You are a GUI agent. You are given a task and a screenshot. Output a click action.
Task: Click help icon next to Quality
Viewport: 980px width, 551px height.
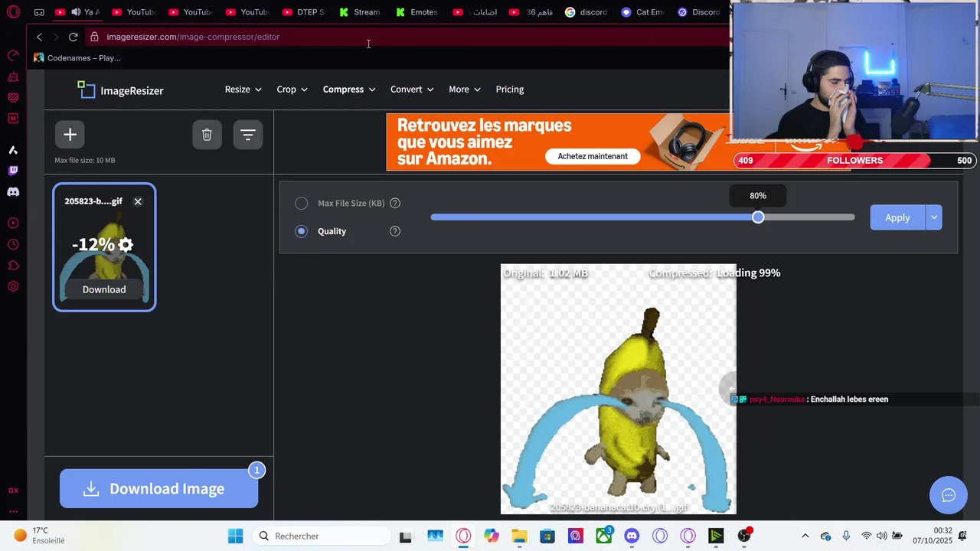pos(395,231)
